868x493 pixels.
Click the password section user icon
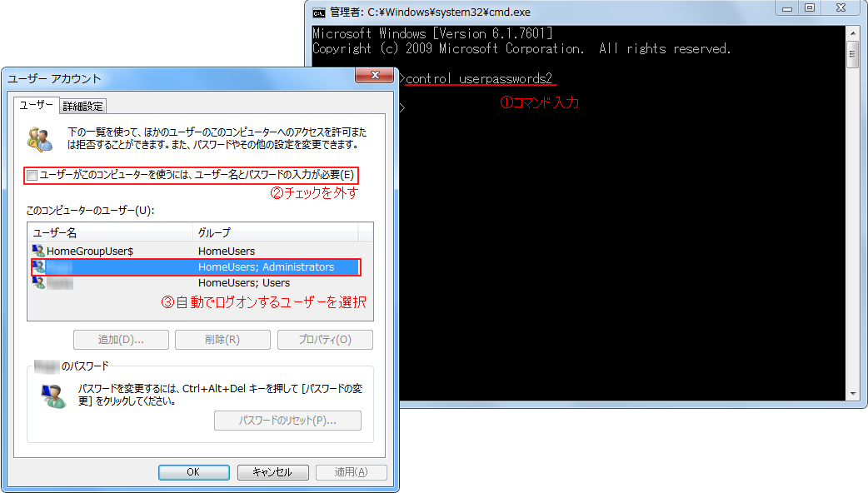[53, 396]
